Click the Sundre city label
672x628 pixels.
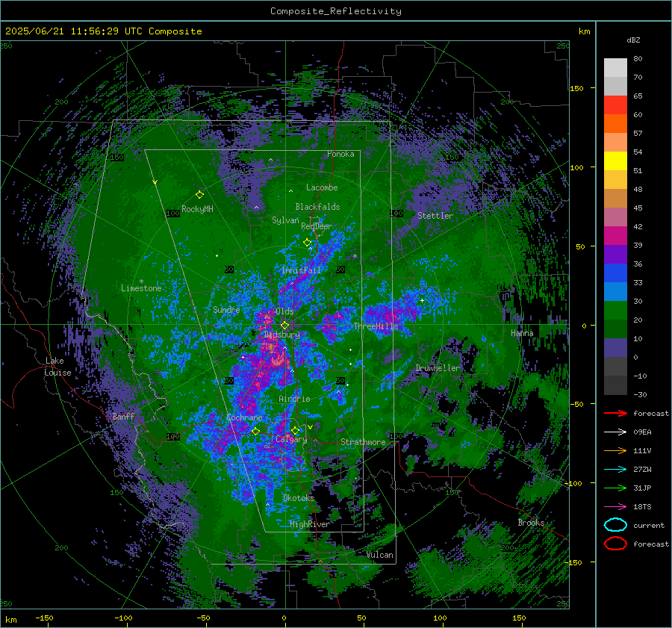pyautogui.click(x=226, y=309)
